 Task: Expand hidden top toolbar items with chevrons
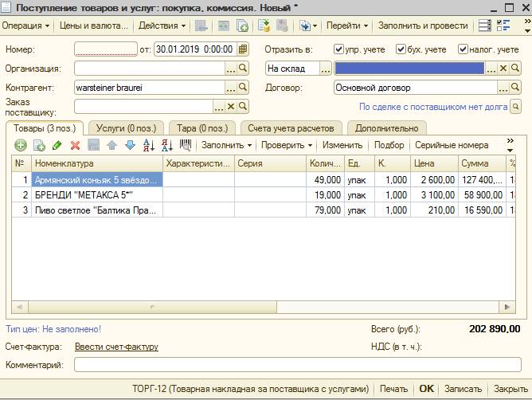(527, 25)
